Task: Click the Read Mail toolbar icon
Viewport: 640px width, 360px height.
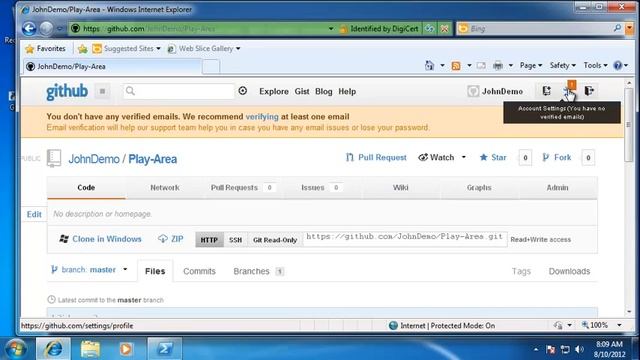Action: [481, 66]
